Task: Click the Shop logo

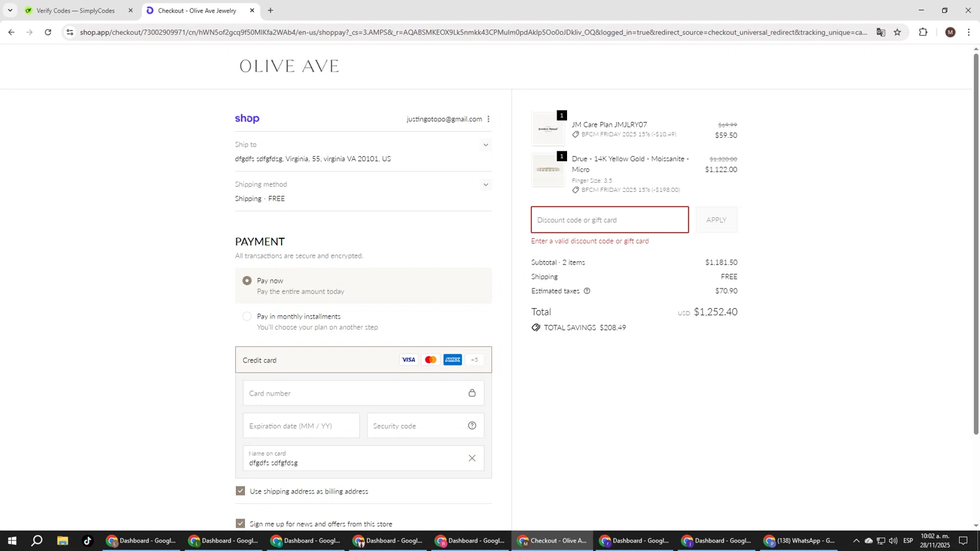Action: click(247, 119)
